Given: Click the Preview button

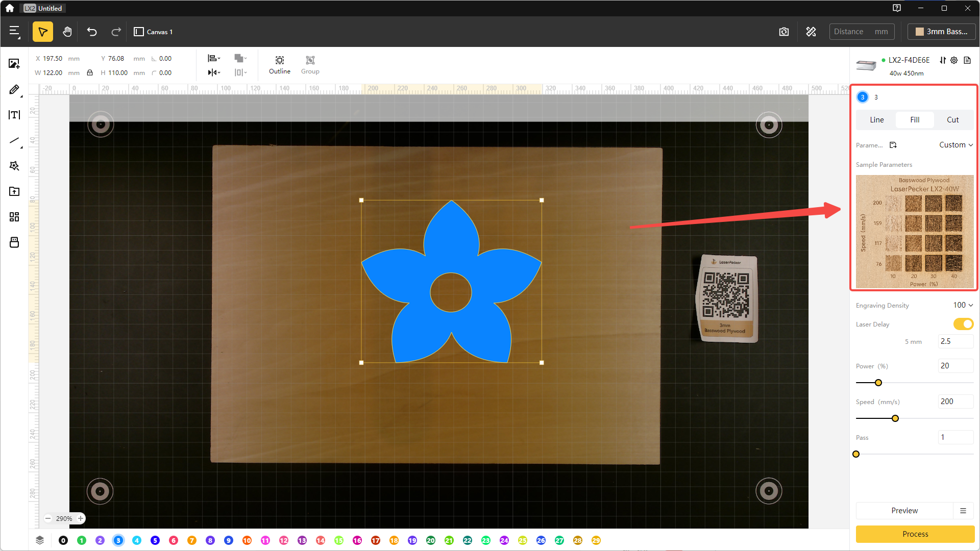Looking at the screenshot, I should (904, 511).
